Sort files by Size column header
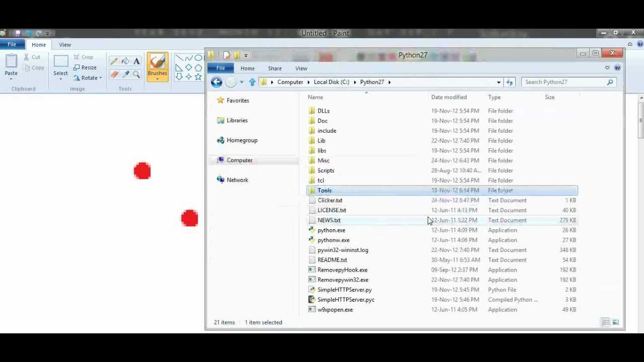The height and width of the screenshot is (362, 644). coord(549,97)
